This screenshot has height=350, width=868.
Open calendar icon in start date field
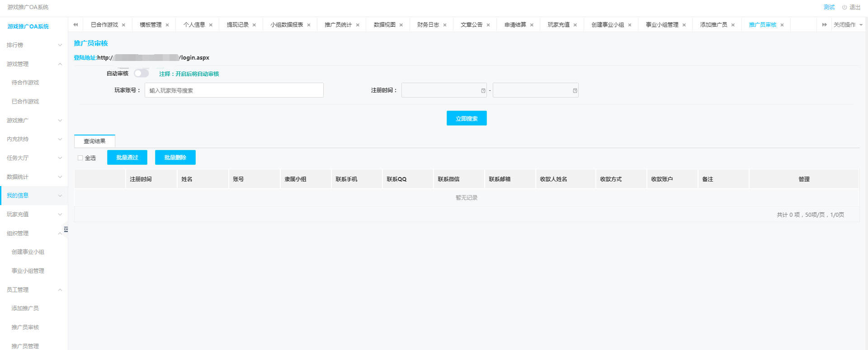point(483,91)
